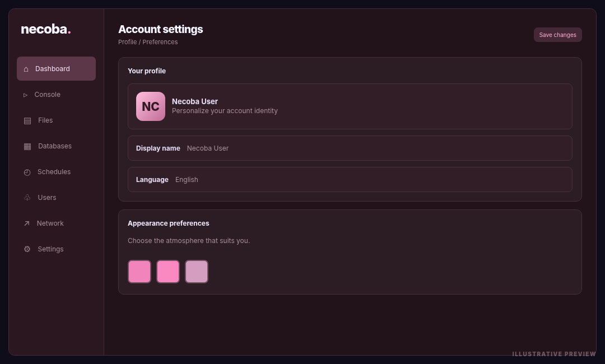This screenshot has height=364, width=605.
Task: Open the Files section
Action: click(57, 120)
